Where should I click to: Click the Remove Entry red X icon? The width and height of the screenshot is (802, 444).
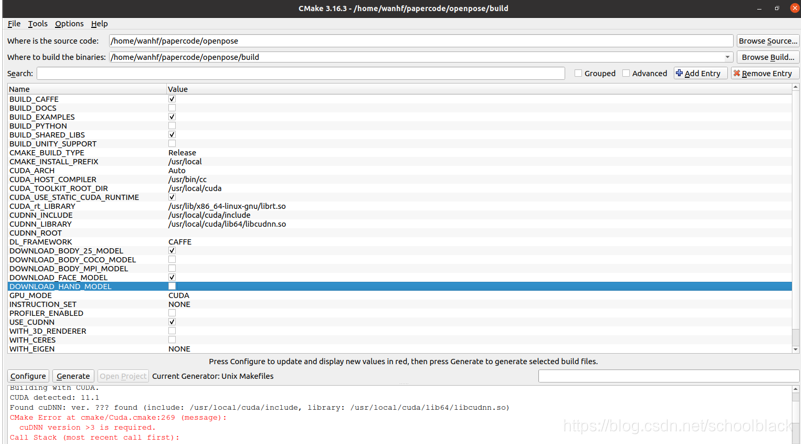[737, 73]
